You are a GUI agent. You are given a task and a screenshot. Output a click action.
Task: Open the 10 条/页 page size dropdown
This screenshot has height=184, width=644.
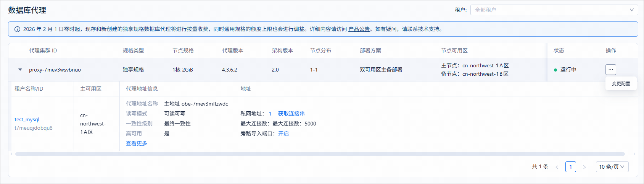(x=612, y=167)
